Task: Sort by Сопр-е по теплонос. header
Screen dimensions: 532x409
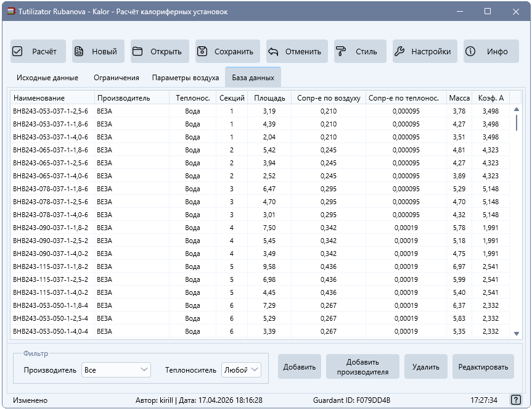Action: (x=406, y=98)
